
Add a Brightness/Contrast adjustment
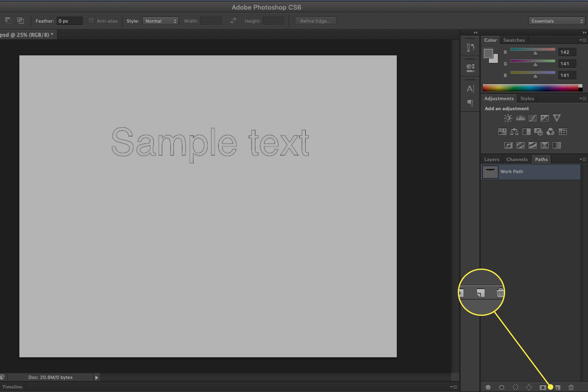[x=508, y=118]
